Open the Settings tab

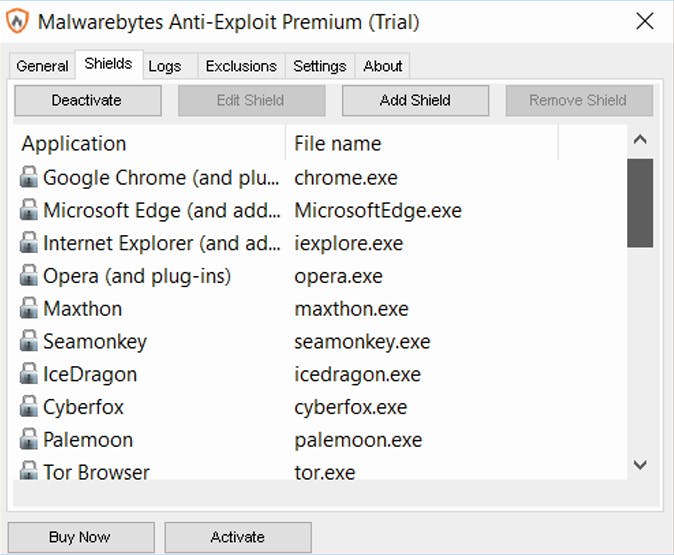pos(319,66)
